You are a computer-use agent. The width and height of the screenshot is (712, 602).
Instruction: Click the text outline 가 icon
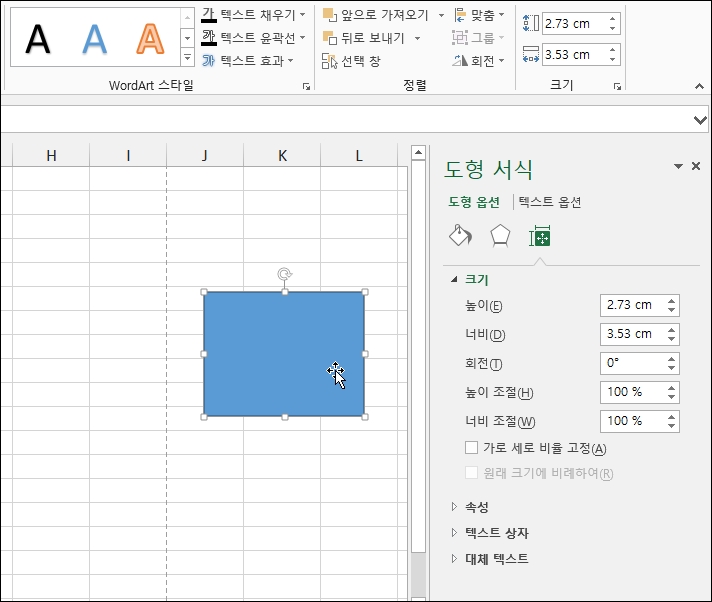pos(208,37)
